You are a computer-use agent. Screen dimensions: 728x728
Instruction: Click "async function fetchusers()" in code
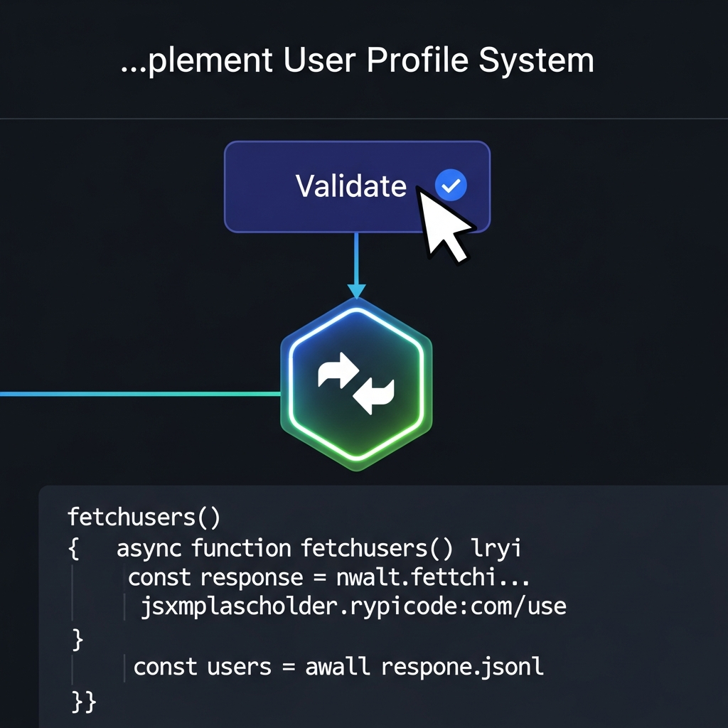[x=284, y=549]
